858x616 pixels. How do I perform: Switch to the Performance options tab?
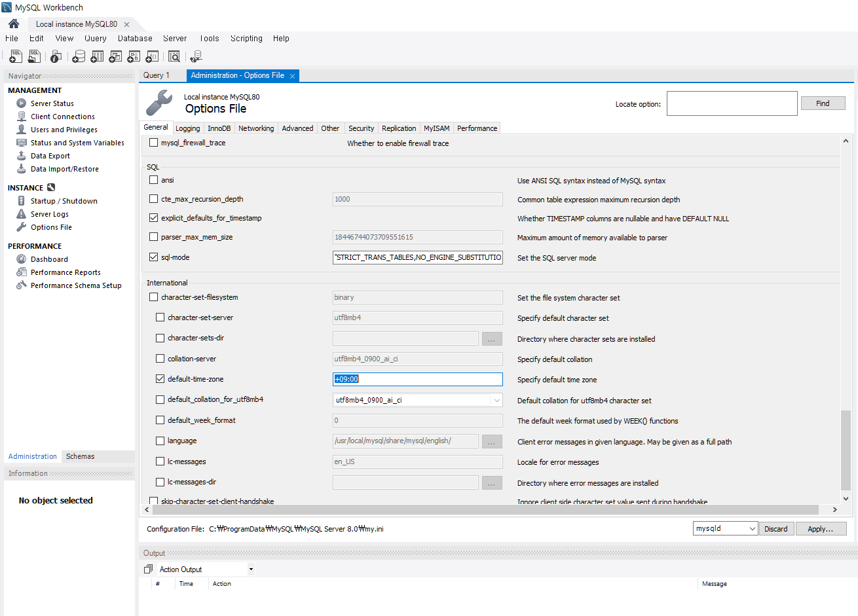(x=477, y=128)
